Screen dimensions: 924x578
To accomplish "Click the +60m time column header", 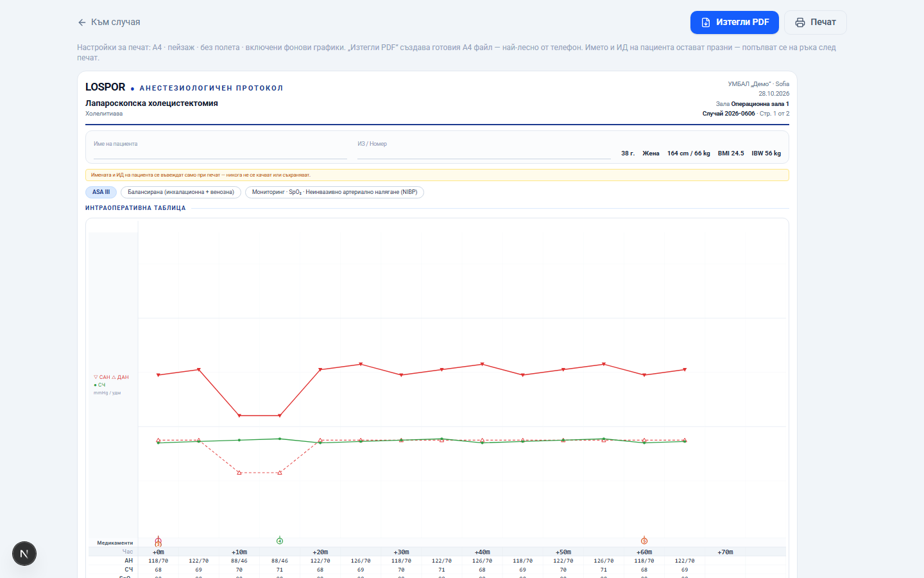I will pyautogui.click(x=644, y=552).
